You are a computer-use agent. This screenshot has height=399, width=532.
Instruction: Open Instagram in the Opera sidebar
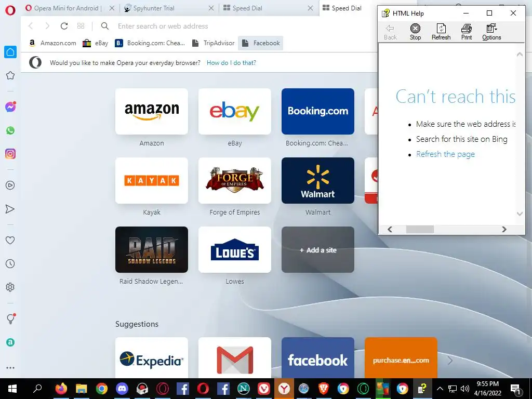tap(10, 154)
